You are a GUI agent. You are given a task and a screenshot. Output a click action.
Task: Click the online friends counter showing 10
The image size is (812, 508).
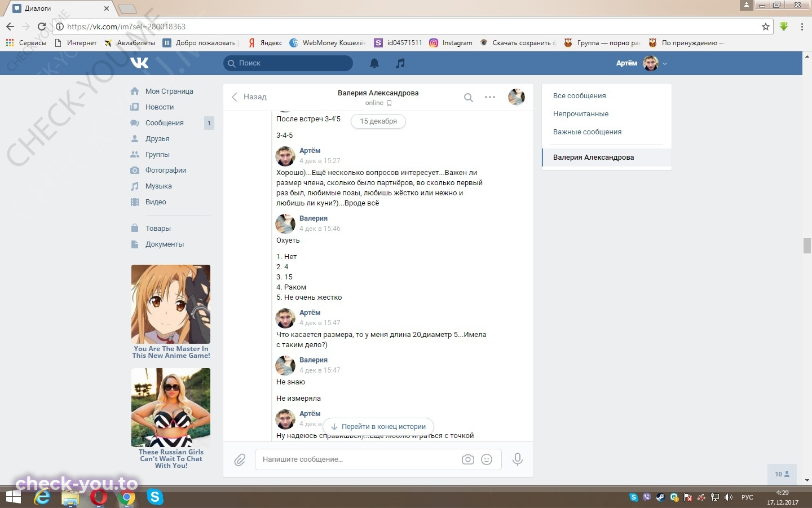coord(782,474)
